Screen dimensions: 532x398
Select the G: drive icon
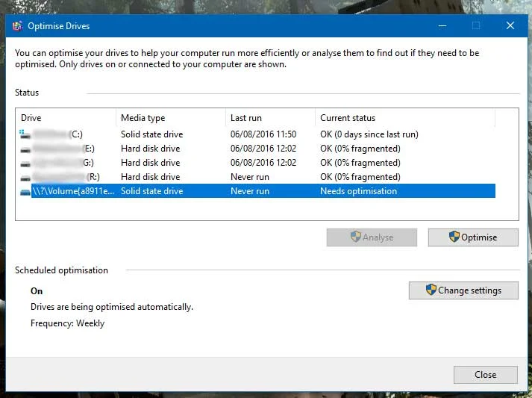[25, 164]
